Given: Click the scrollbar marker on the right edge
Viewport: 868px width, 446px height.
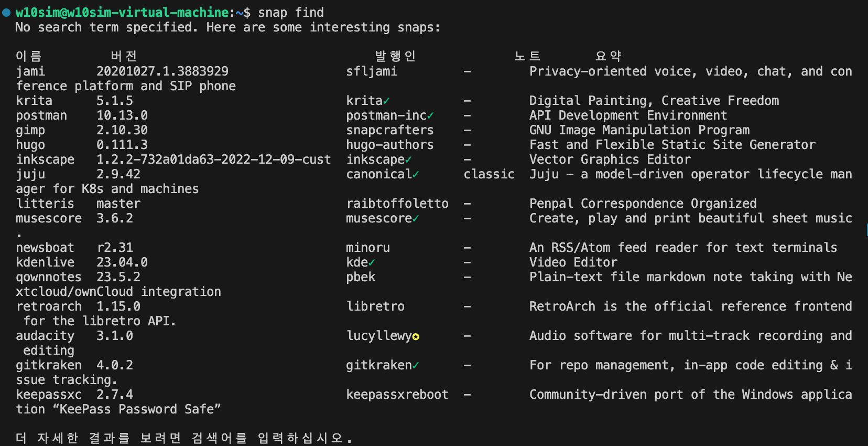Looking at the screenshot, I should point(867,229).
